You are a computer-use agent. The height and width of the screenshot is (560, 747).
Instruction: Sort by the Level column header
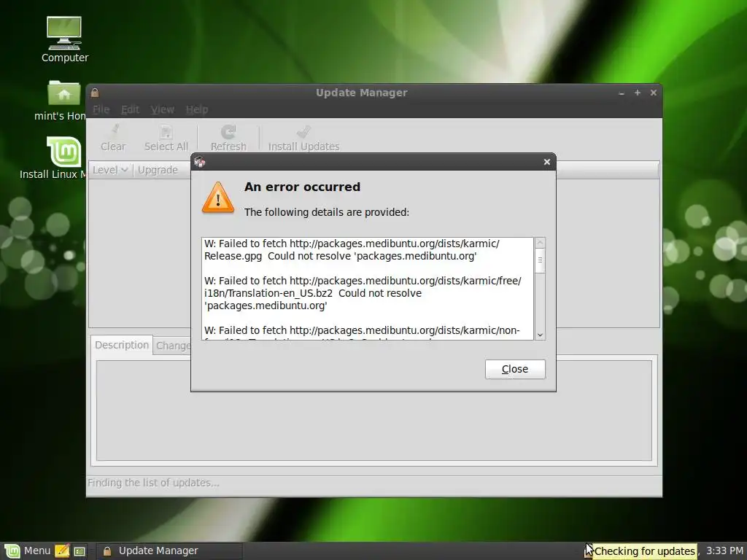tap(109, 170)
